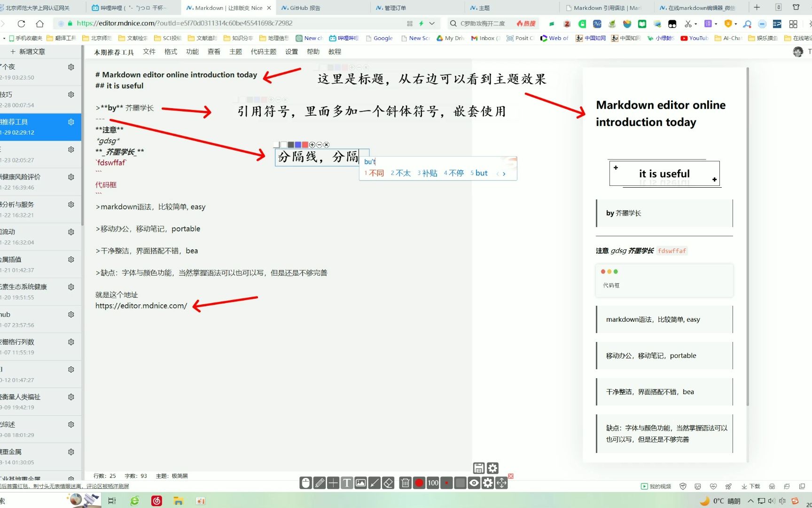Viewport: 812px width, 508px height.
Task: Select the insert image annotation tool
Action: pyautogui.click(x=360, y=483)
